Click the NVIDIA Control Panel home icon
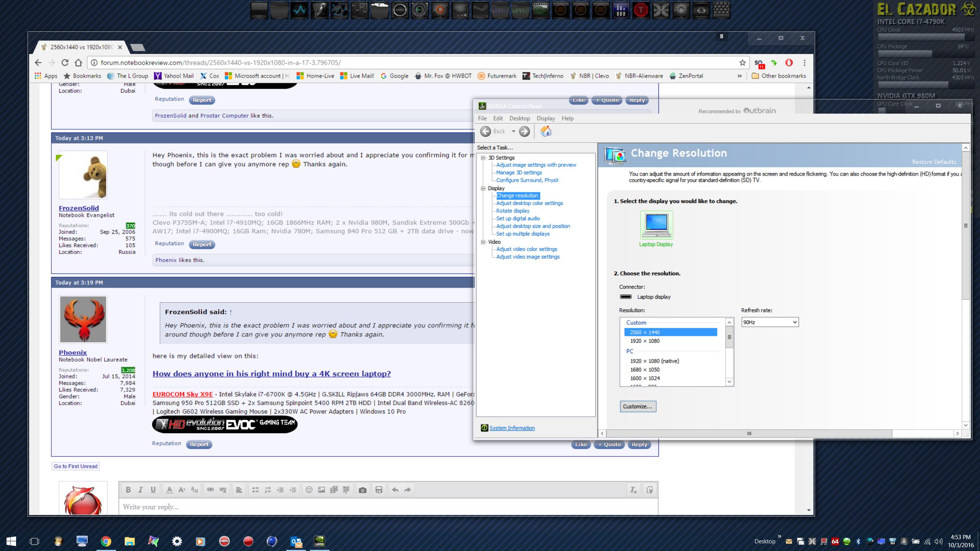 click(546, 131)
